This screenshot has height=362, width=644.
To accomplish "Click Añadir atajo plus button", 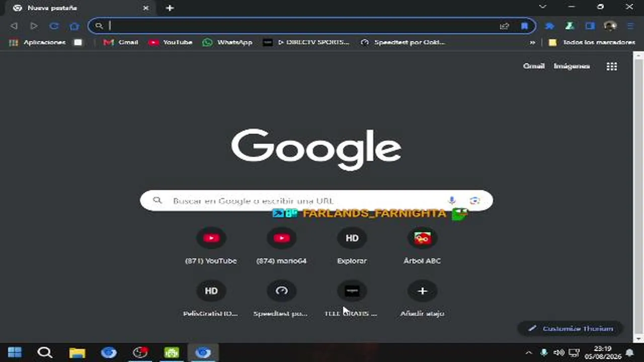I will (422, 291).
